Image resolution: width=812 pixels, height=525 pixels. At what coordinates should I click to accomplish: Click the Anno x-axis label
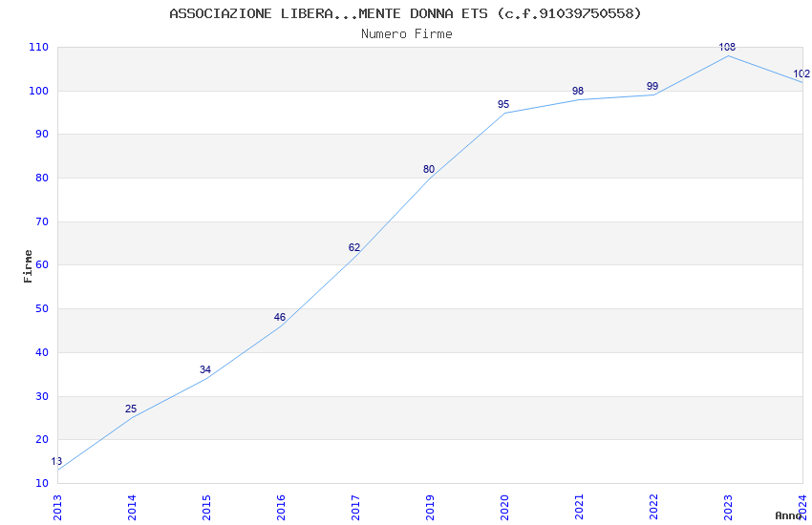tap(788, 515)
